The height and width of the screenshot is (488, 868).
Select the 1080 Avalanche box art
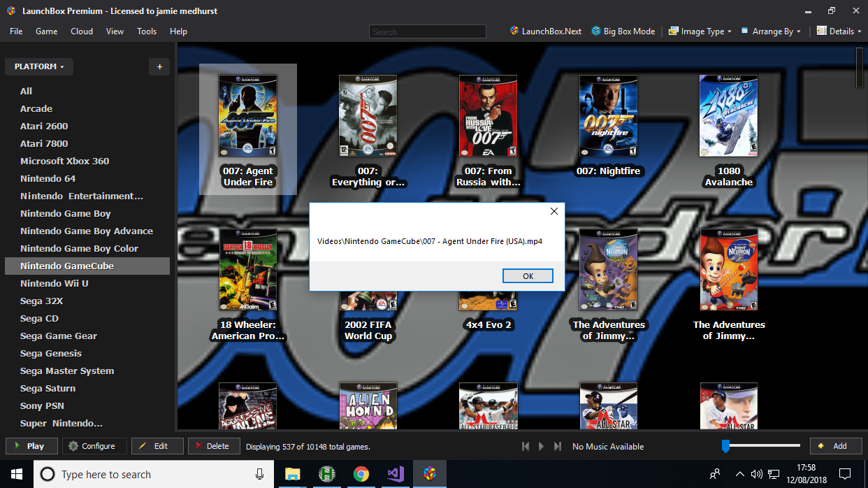coord(729,116)
